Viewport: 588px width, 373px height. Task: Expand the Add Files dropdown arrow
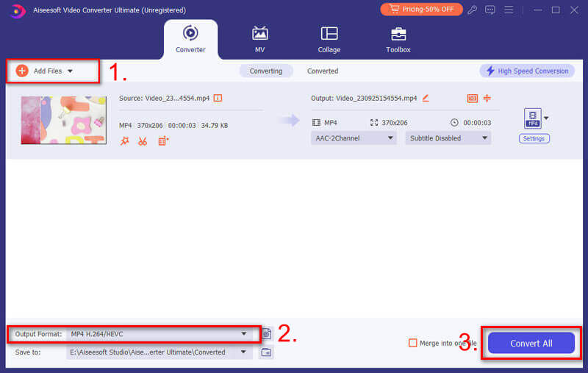click(70, 71)
